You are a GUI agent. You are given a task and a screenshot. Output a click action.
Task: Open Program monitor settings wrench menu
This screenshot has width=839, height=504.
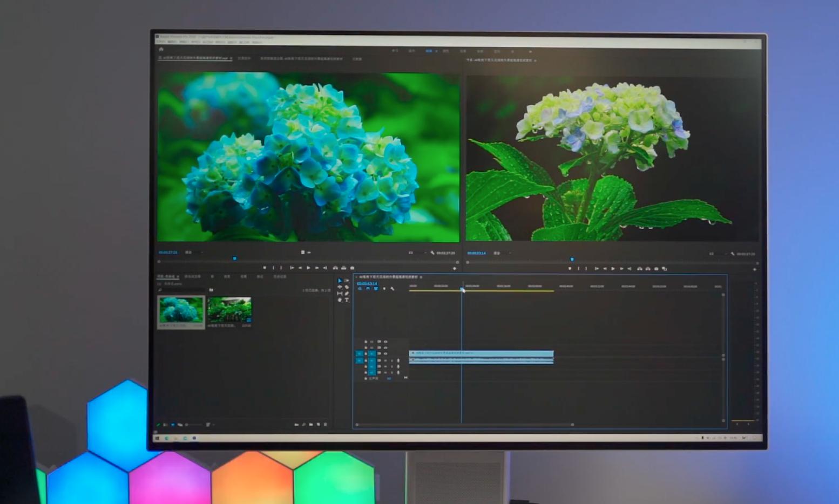(733, 254)
